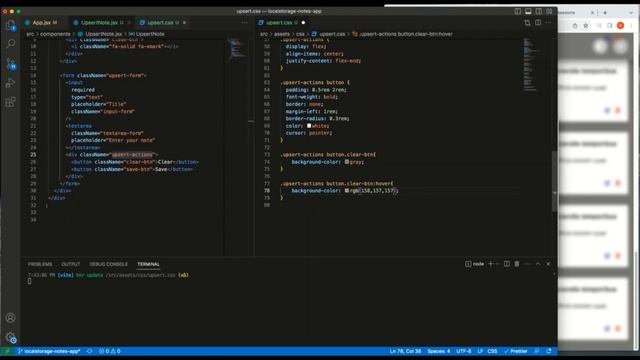Open the PROBLEMS panel tab
The image size is (640, 360).
(x=40, y=264)
